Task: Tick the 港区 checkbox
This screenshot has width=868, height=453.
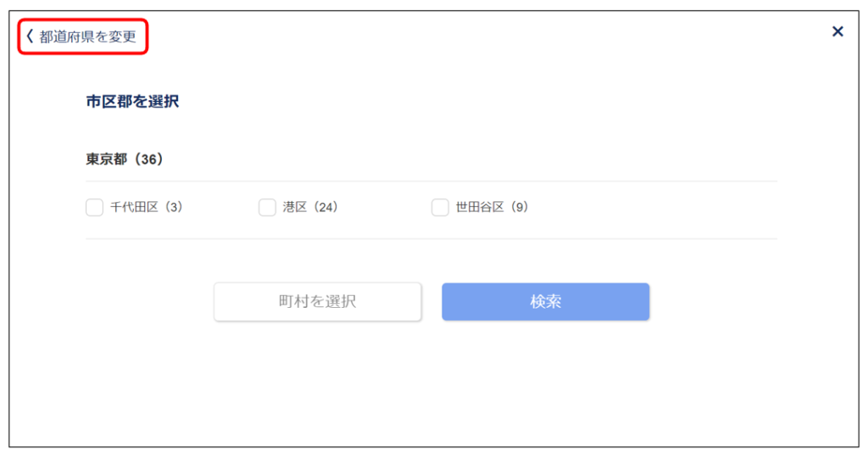Action: [267, 207]
